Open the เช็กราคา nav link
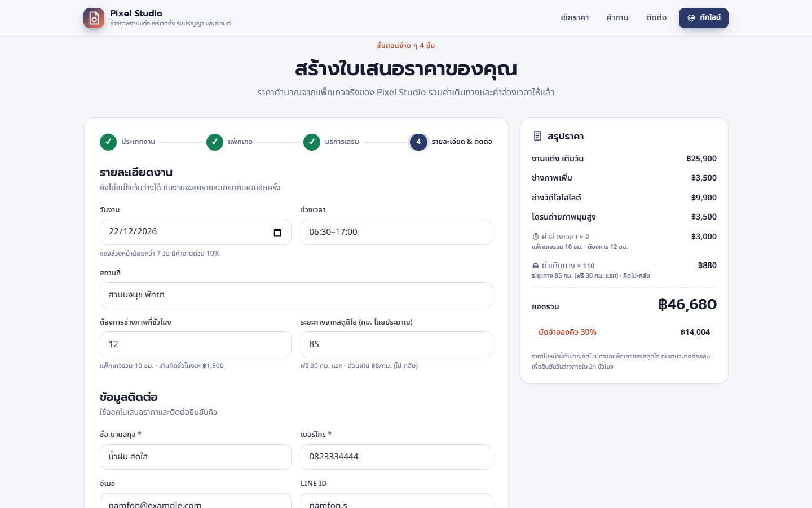 point(575,18)
